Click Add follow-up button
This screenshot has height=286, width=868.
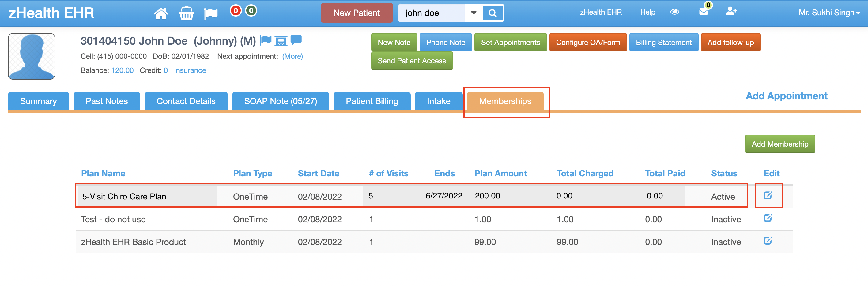[x=730, y=43]
